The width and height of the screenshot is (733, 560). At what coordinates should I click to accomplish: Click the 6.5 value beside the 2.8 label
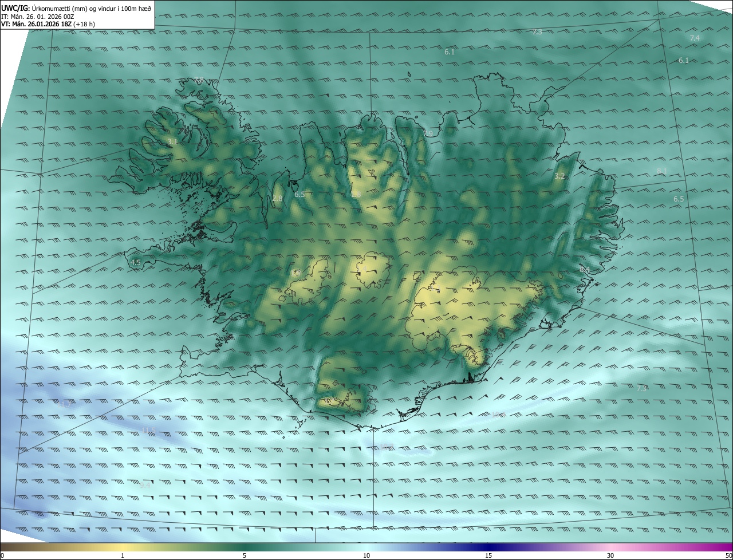[299, 195]
